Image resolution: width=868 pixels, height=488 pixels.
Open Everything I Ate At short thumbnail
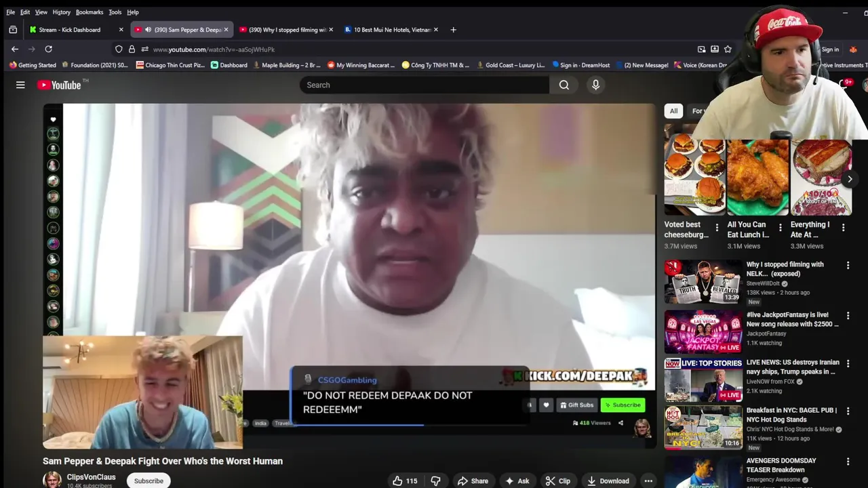pyautogui.click(x=821, y=178)
